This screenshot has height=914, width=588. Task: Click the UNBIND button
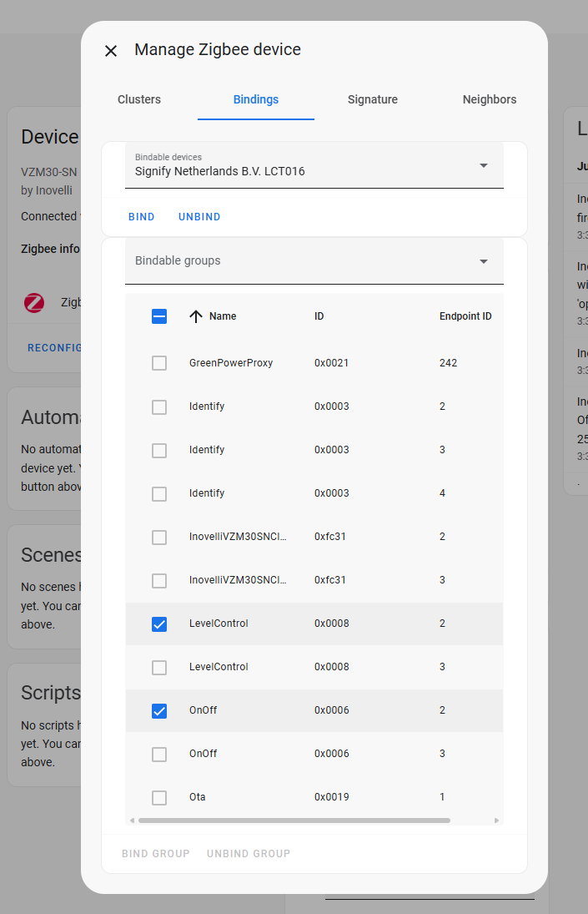(x=199, y=217)
